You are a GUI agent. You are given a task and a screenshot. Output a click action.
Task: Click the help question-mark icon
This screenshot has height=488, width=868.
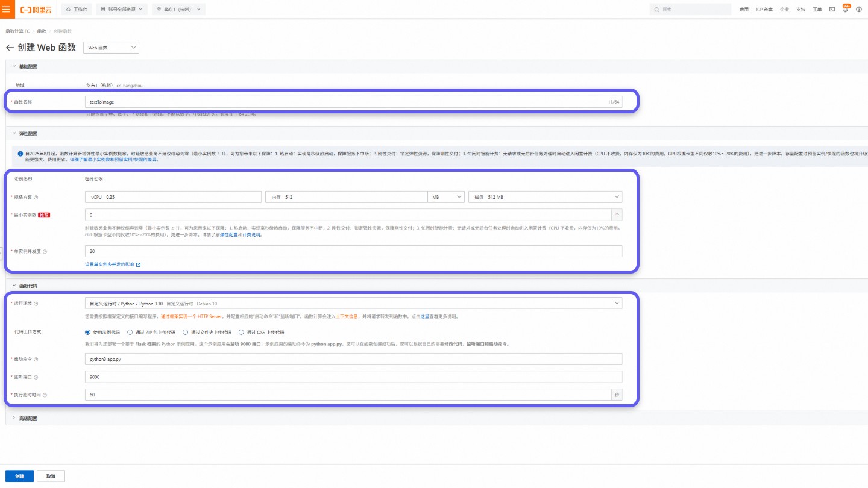tap(859, 9)
